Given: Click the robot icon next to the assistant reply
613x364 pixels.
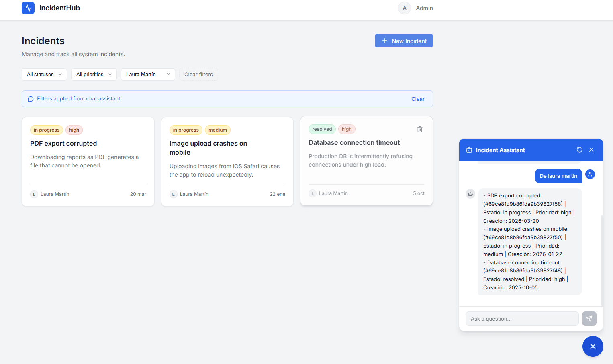Looking at the screenshot, I should (x=470, y=194).
